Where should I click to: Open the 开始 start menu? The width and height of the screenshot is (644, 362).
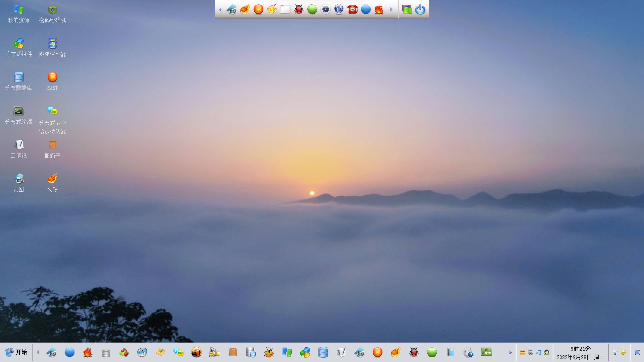pos(16,352)
